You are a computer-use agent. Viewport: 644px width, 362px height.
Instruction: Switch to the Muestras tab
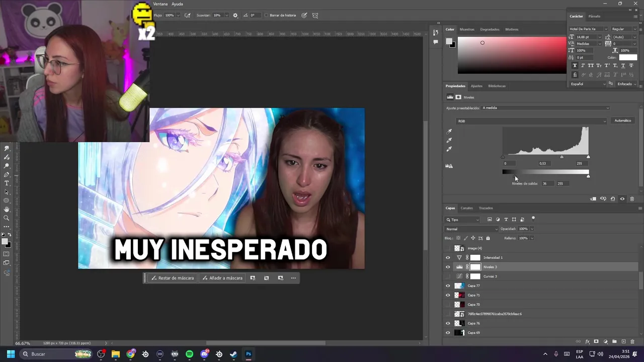tap(467, 29)
